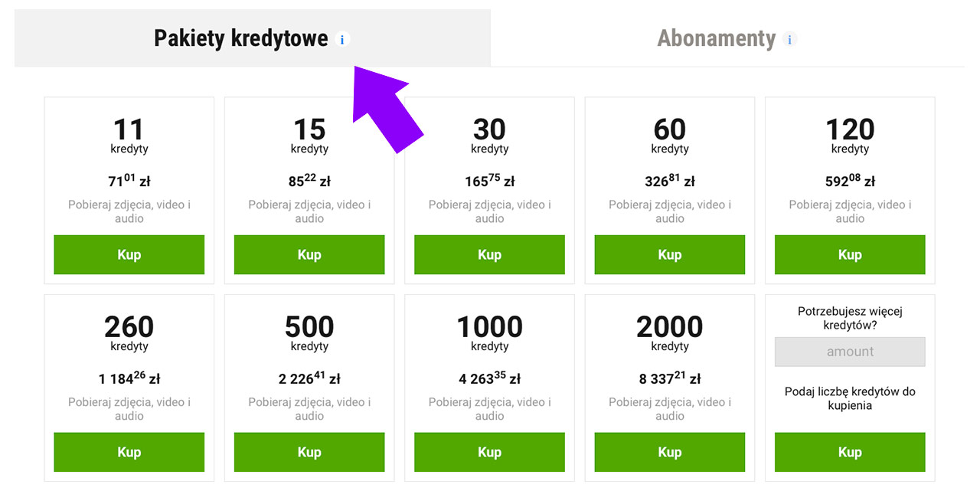The image size is (980, 491).
Task: Select the 2000 kredyty package price
Action: (x=669, y=378)
